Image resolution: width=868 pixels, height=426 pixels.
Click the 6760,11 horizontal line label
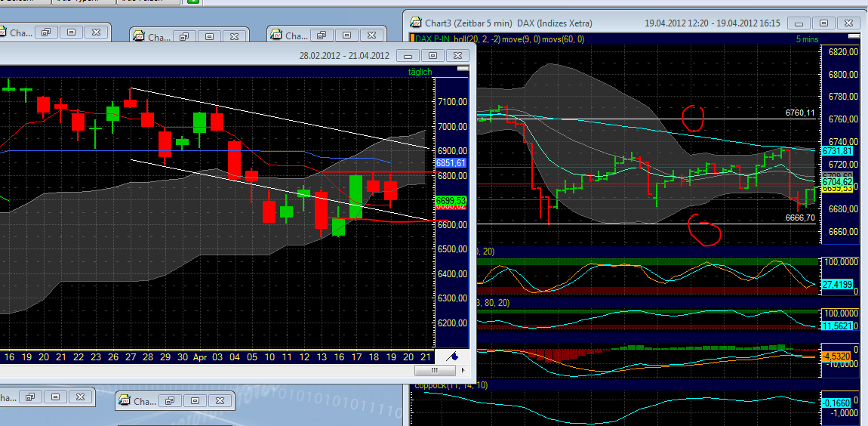[800, 113]
